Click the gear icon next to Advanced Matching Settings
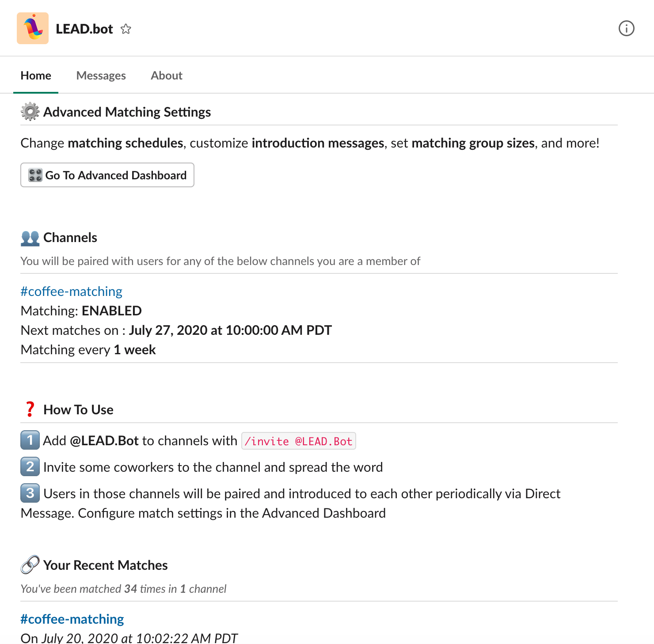654x644 pixels. (29, 112)
